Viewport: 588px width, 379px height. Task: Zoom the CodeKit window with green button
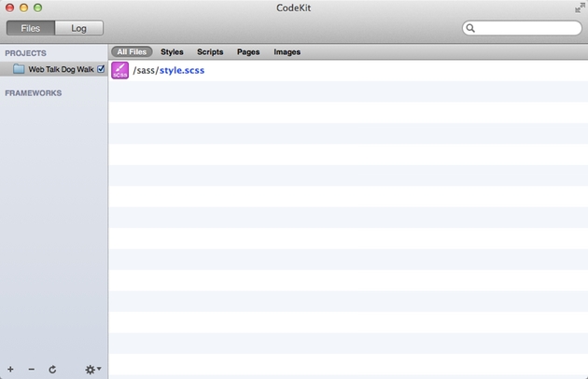pos(37,7)
